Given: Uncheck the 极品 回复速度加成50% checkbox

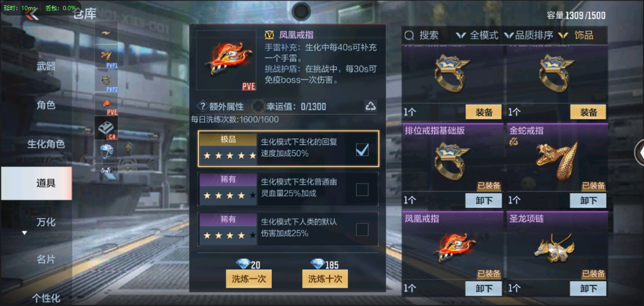Looking at the screenshot, I should [362, 149].
